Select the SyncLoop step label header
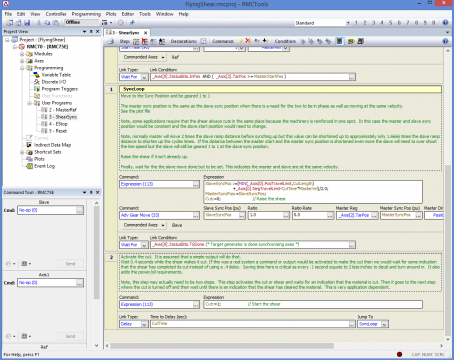 (280, 89)
